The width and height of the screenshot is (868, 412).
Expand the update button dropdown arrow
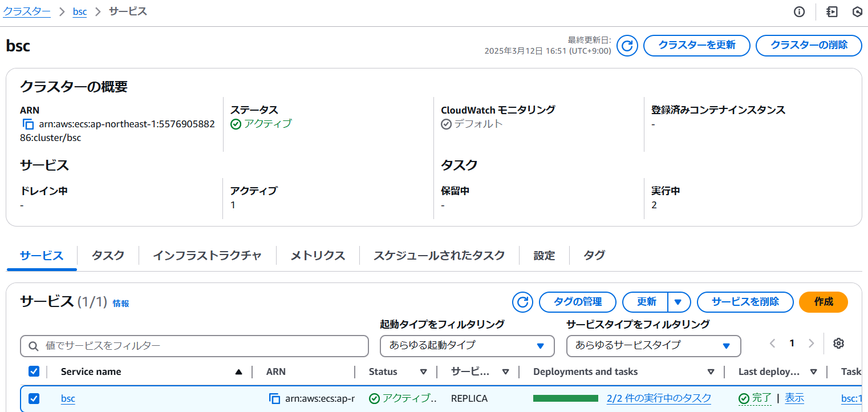pyautogui.click(x=679, y=302)
